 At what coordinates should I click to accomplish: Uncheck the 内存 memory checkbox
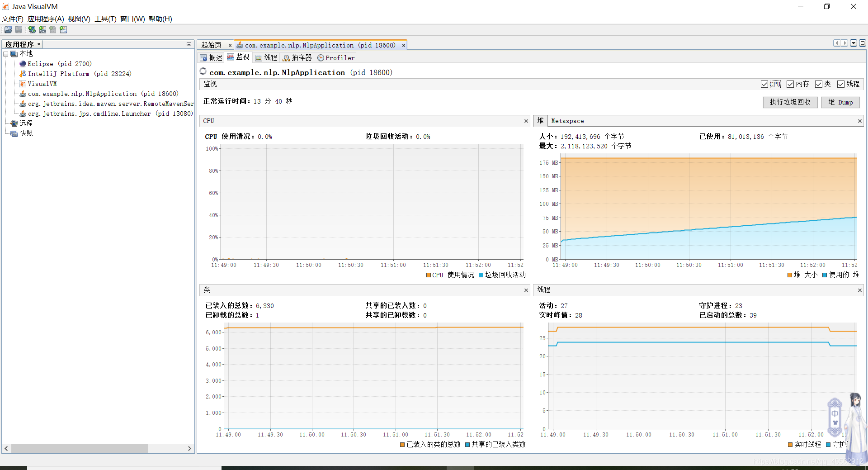pos(790,84)
